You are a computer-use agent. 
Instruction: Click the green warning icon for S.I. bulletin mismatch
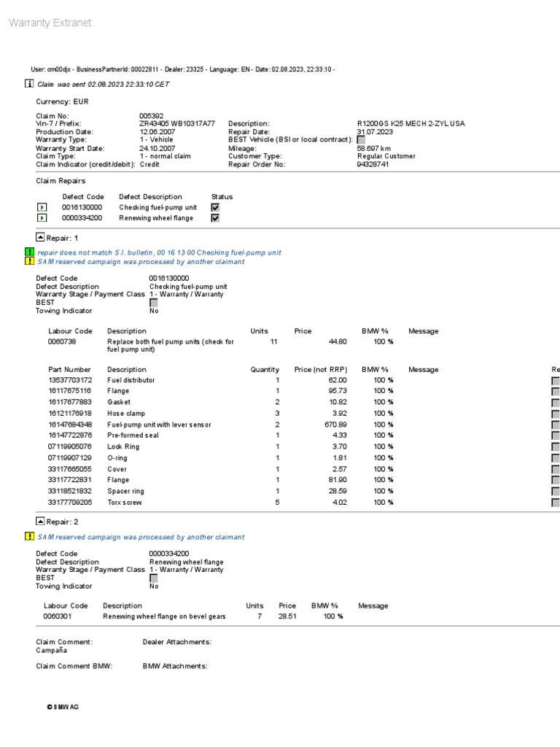click(29, 252)
